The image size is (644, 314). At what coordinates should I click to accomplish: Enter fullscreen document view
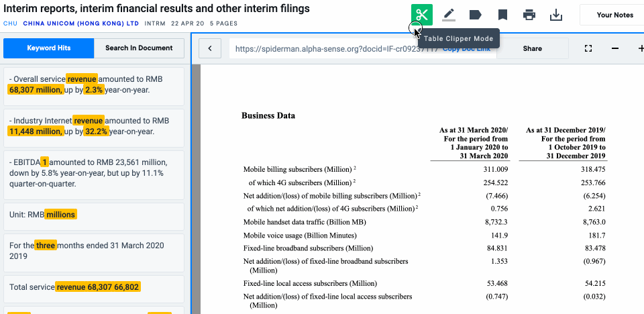588,48
